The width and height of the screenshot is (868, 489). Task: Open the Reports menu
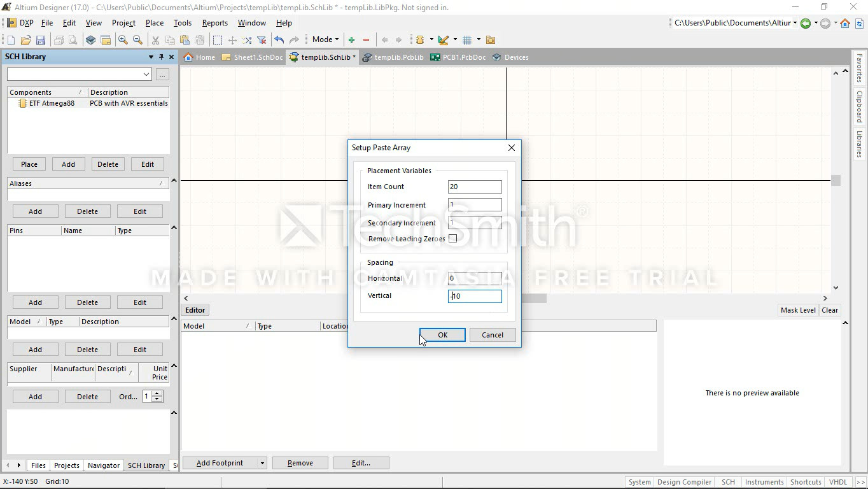click(x=214, y=23)
